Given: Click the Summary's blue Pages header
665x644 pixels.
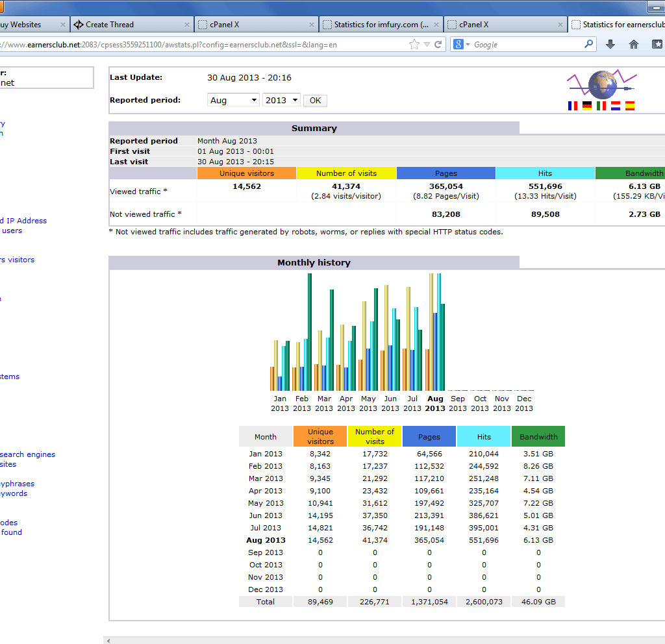Looking at the screenshot, I should (446, 173).
